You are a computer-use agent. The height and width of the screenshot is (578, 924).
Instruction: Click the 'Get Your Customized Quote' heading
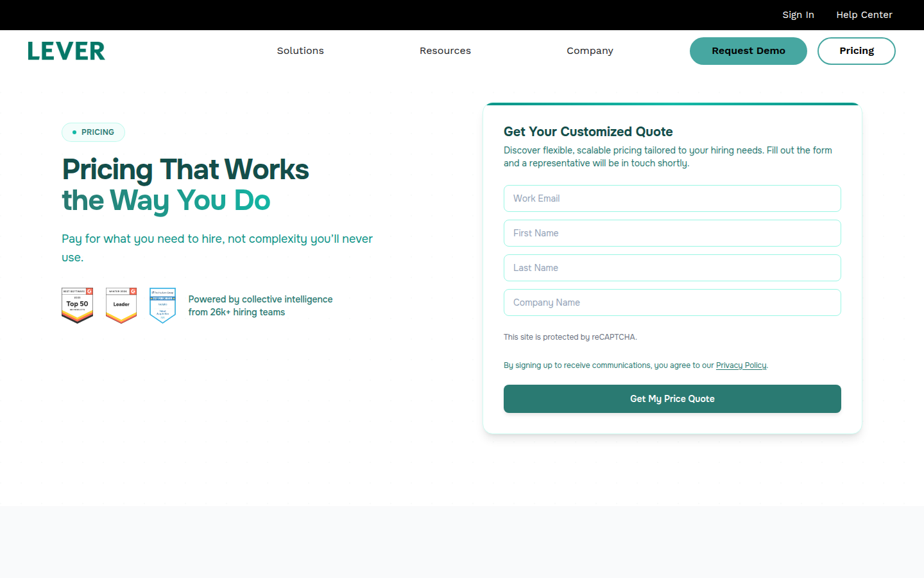[x=588, y=132]
